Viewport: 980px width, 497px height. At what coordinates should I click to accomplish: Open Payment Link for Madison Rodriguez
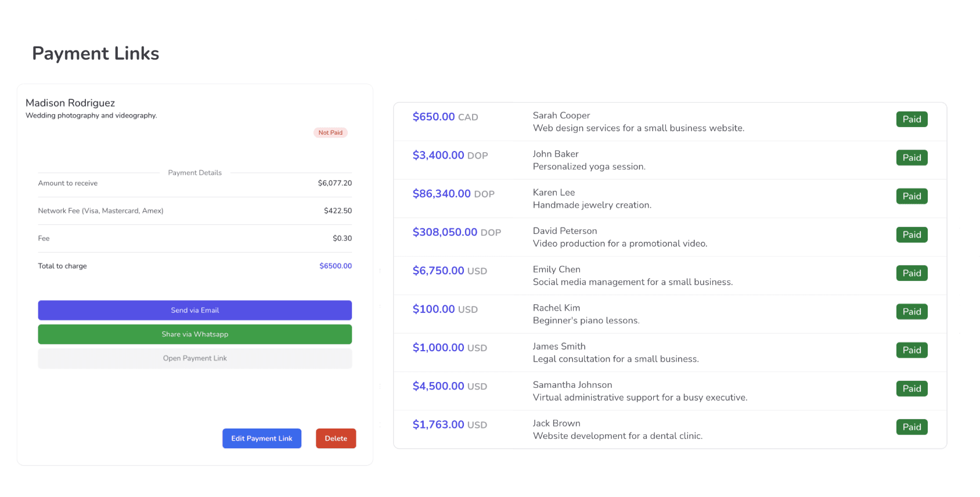tap(194, 358)
